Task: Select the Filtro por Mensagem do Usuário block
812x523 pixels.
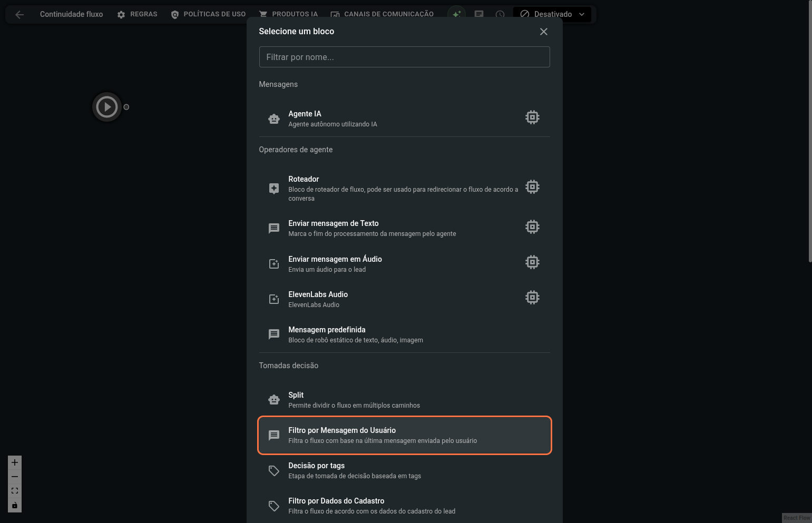Action: tap(404, 435)
